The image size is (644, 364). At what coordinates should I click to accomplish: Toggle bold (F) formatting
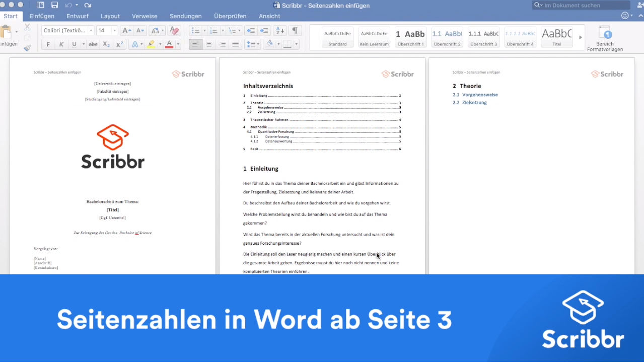click(48, 44)
